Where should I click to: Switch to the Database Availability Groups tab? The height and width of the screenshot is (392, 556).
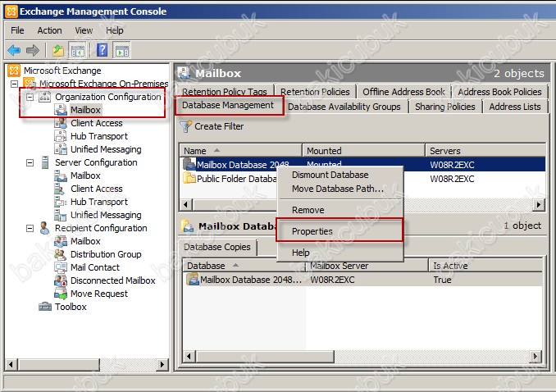pyautogui.click(x=344, y=107)
